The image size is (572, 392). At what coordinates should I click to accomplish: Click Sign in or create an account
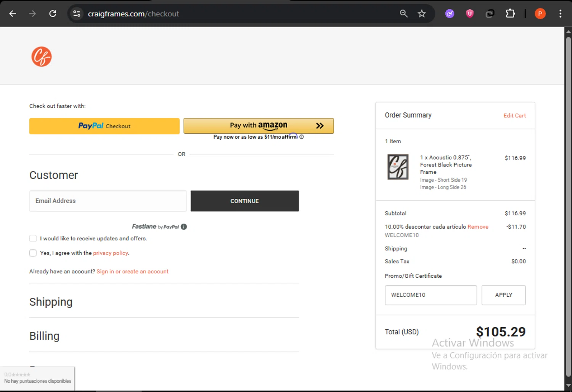(x=132, y=272)
